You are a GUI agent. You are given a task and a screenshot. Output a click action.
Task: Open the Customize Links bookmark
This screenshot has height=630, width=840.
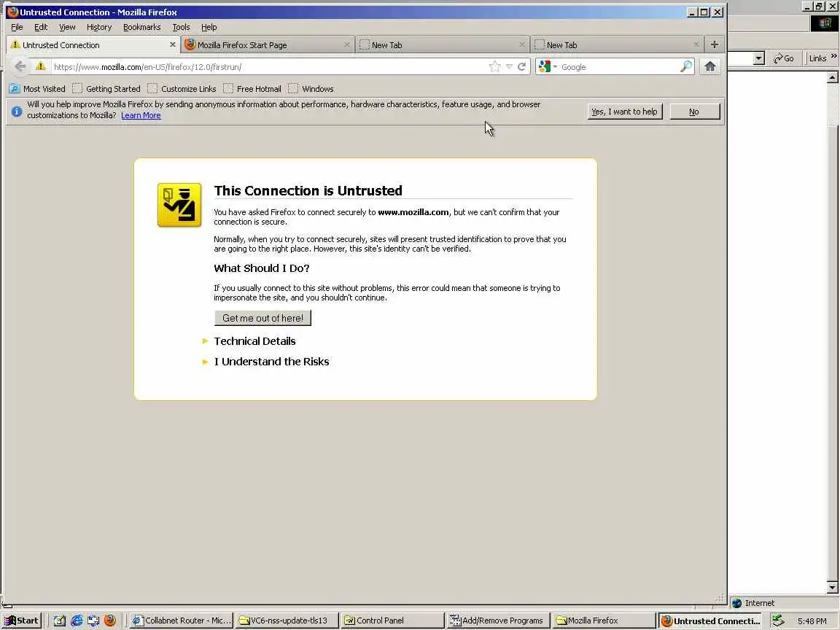click(x=182, y=88)
